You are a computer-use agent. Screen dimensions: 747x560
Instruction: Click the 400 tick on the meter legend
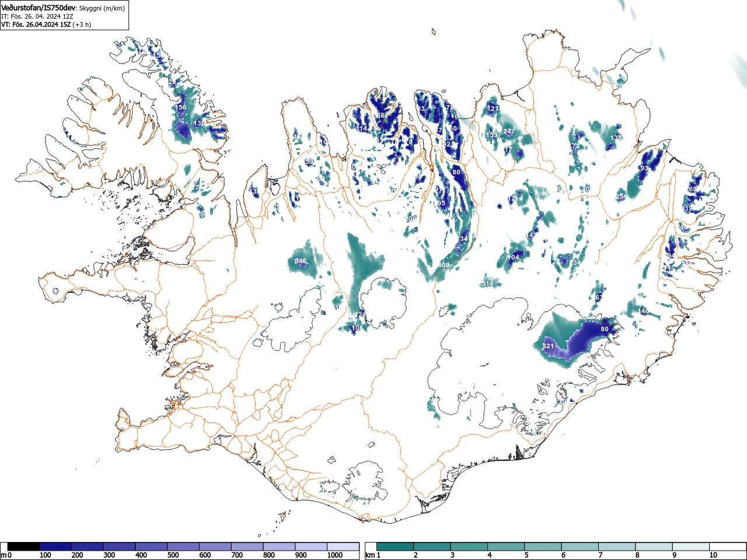click(141, 555)
